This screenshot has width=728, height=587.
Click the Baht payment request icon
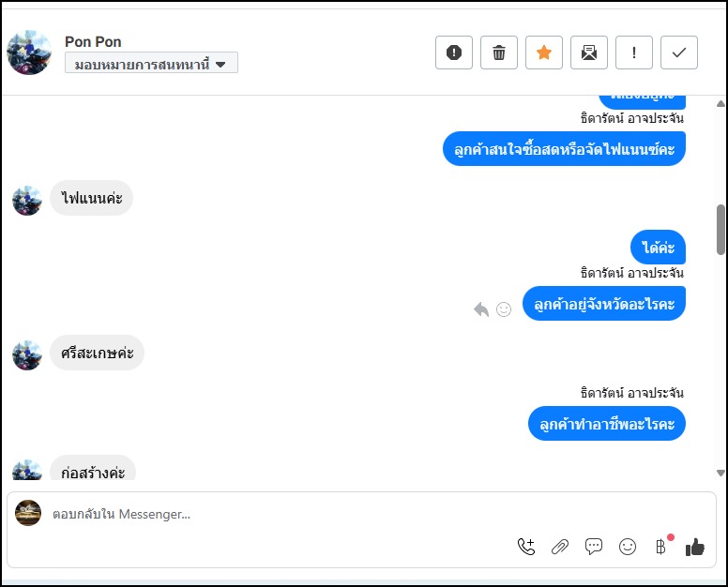pyautogui.click(x=660, y=547)
